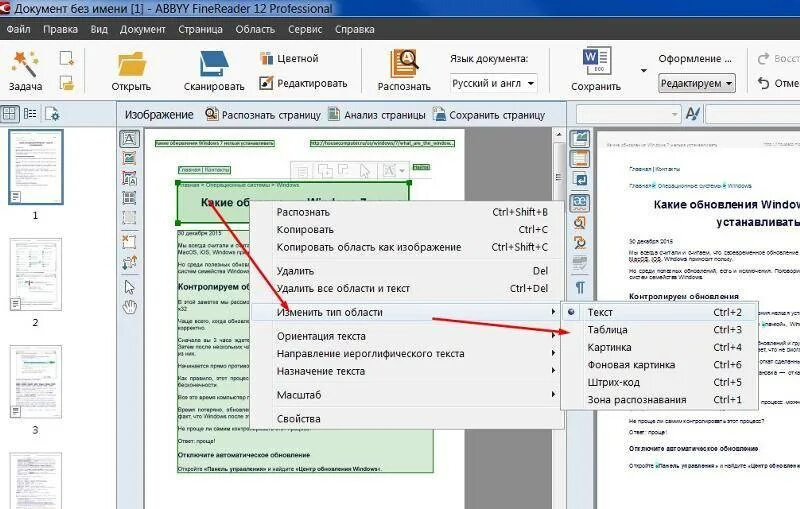Select the draw picture area tool

129,159
